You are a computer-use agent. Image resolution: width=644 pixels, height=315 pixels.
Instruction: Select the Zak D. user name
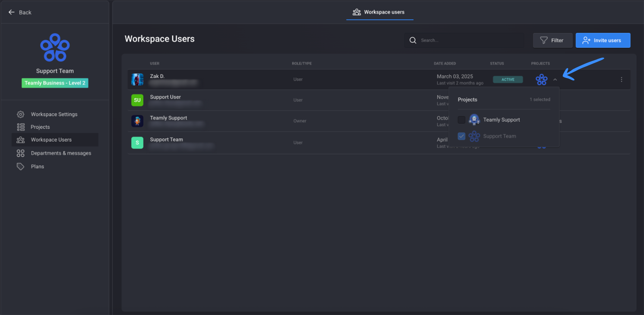pyautogui.click(x=157, y=76)
